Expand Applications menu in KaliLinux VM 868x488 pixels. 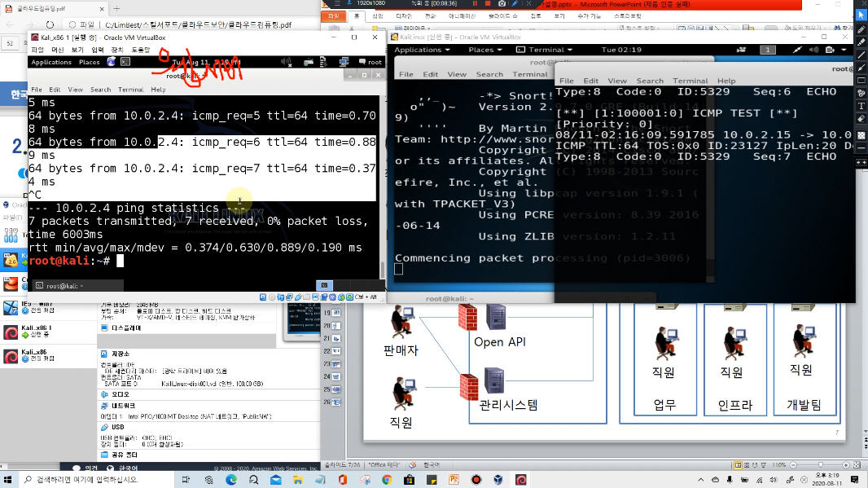pos(421,50)
